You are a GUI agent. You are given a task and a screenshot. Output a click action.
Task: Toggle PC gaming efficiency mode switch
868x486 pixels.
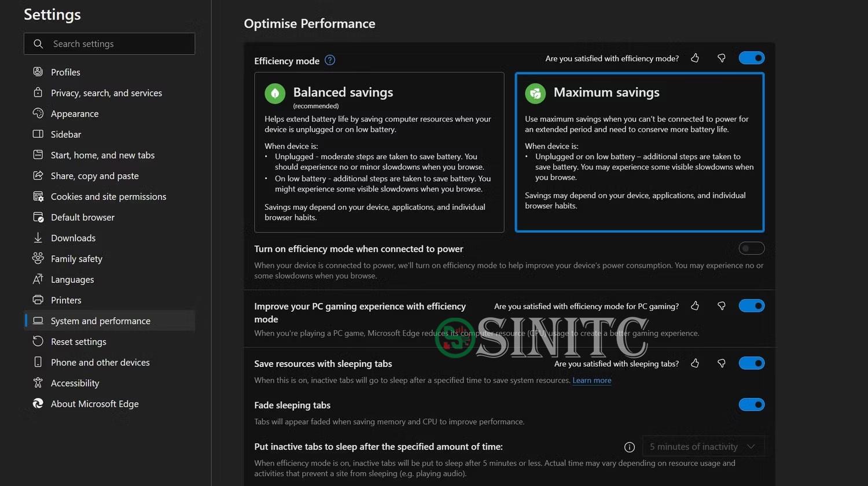coord(752,305)
